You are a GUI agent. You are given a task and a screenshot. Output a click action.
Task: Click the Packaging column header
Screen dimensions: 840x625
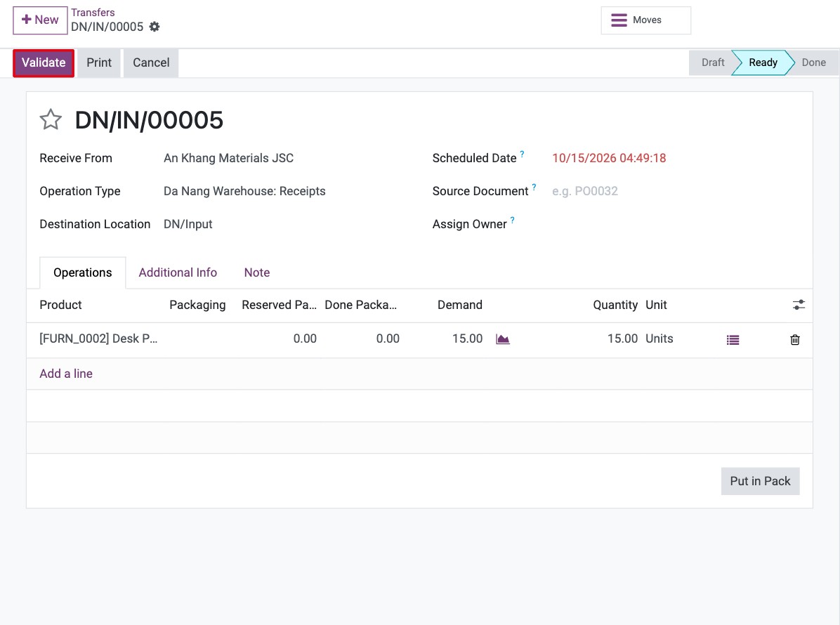[197, 305]
